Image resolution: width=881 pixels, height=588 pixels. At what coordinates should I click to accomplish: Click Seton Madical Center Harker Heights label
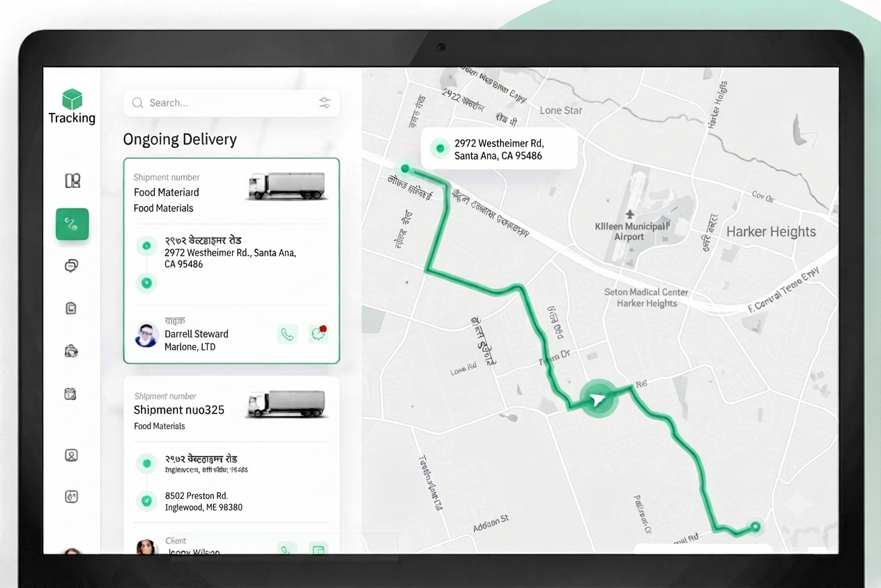click(646, 297)
